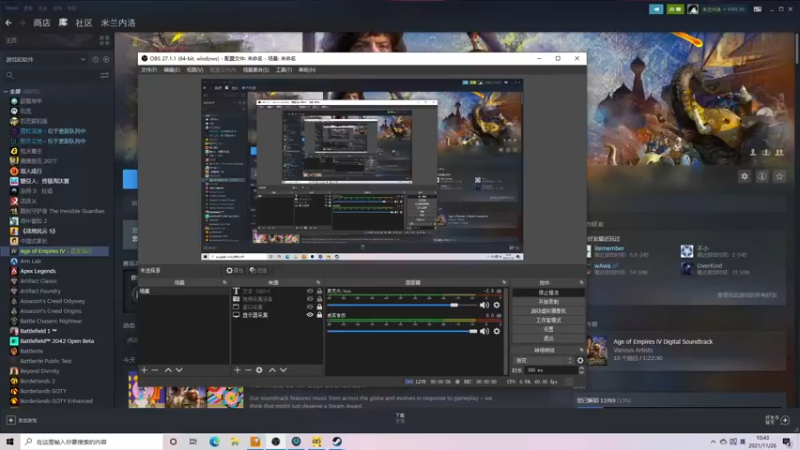Remove selected scene with the minus icon in OBS
800x450 pixels.
tap(155, 370)
